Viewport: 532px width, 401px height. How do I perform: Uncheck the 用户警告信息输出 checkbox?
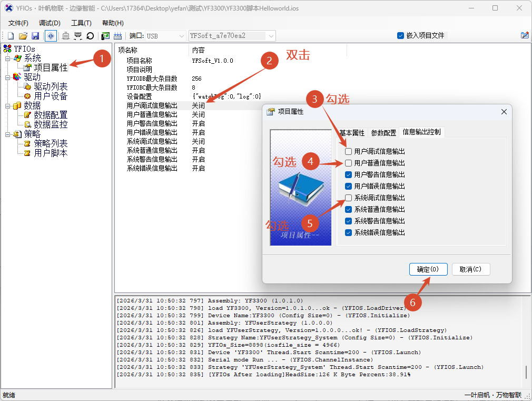click(x=348, y=175)
